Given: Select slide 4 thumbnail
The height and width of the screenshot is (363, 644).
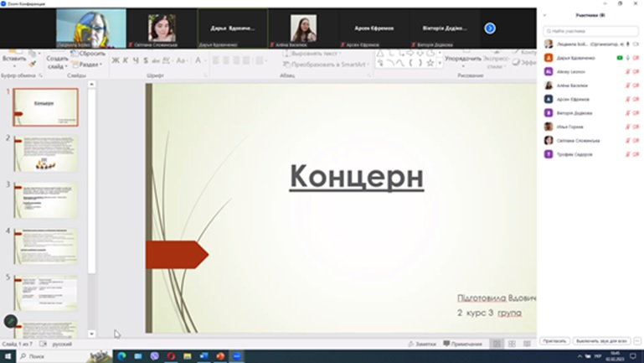Looking at the screenshot, I should pyautogui.click(x=45, y=246).
